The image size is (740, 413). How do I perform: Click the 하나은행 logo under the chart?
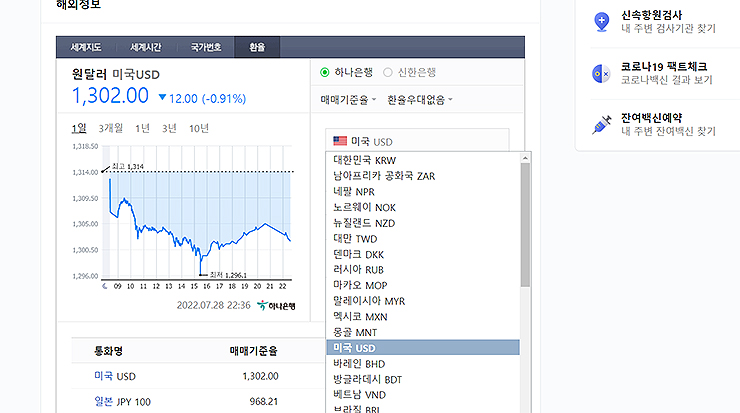point(277,306)
